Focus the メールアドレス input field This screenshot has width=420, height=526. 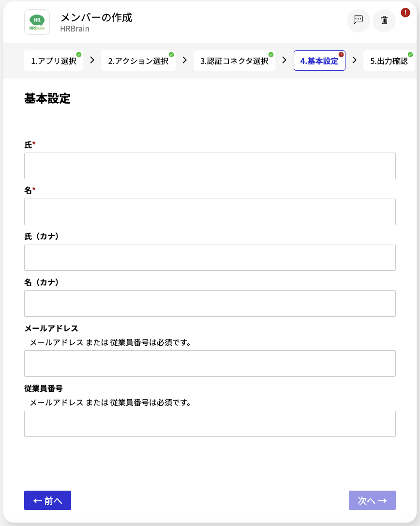[210, 364]
